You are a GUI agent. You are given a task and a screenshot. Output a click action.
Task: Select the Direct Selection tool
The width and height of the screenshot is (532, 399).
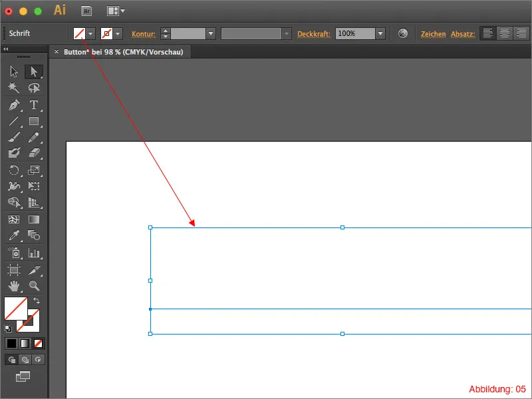34,72
